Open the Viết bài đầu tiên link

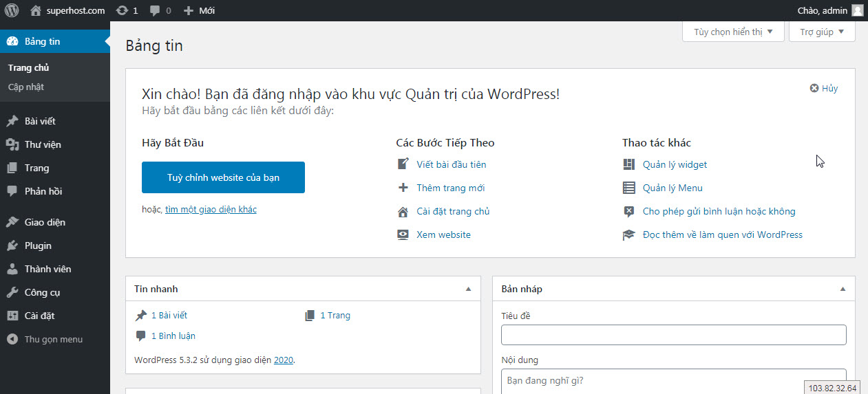click(451, 164)
